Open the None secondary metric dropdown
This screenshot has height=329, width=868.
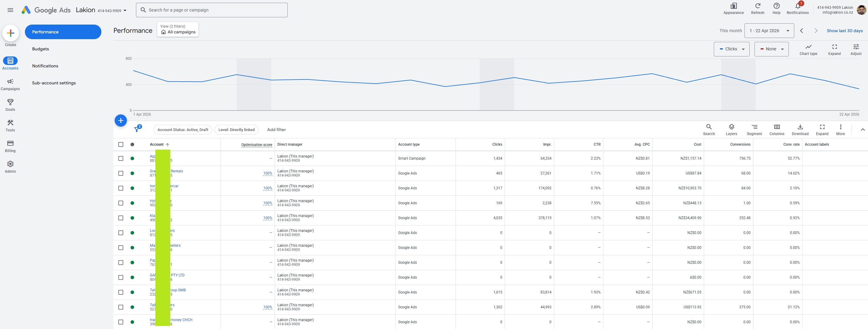click(771, 49)
